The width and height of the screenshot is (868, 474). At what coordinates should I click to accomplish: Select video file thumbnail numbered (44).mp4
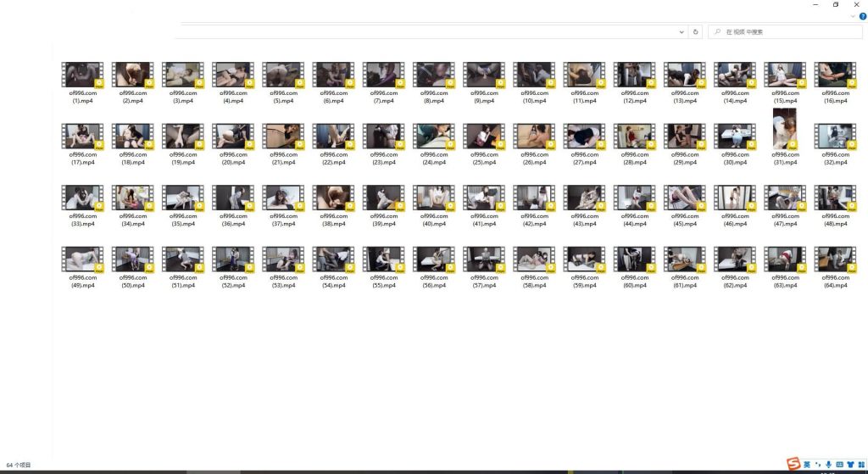634,198
